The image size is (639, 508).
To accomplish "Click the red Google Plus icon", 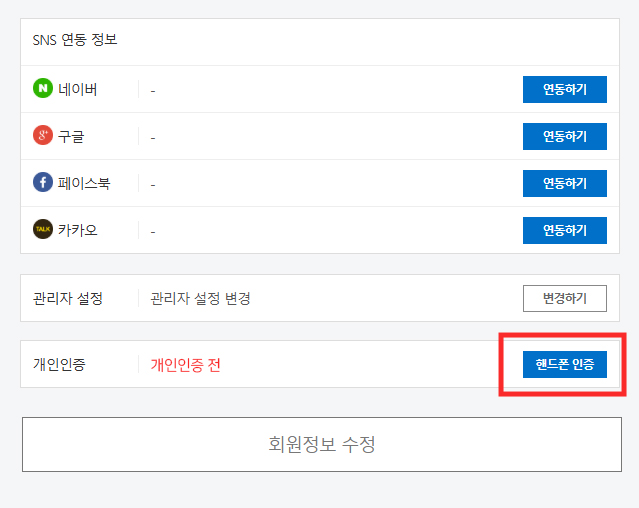I will [x=42, y=136].
